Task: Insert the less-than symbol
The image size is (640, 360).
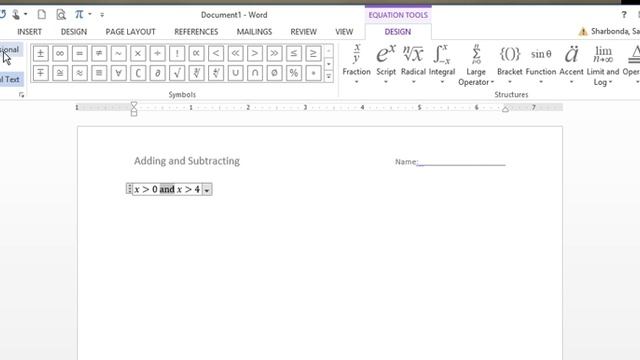Action: 216,53
